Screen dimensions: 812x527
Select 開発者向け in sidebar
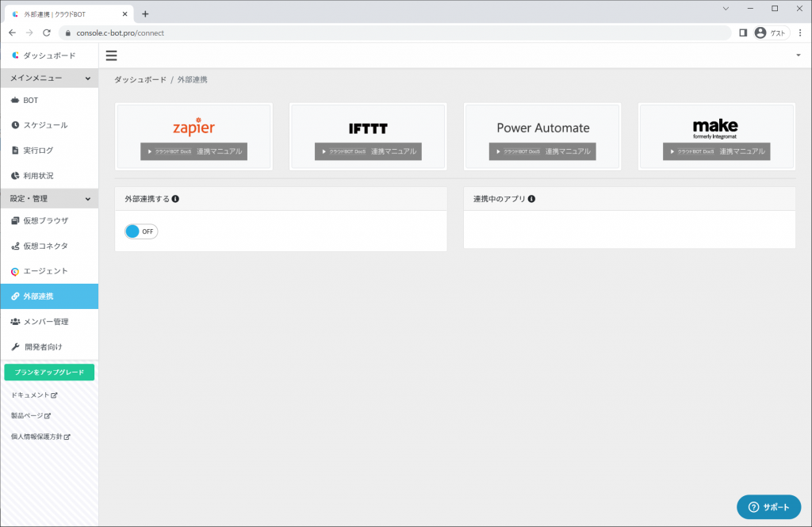pos(49,347)
